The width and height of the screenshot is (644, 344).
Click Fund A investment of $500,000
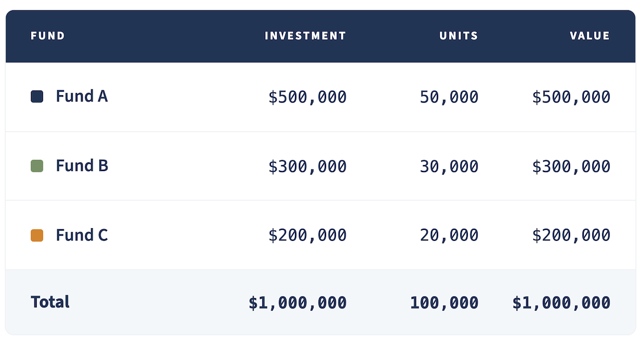pos(308,97)
